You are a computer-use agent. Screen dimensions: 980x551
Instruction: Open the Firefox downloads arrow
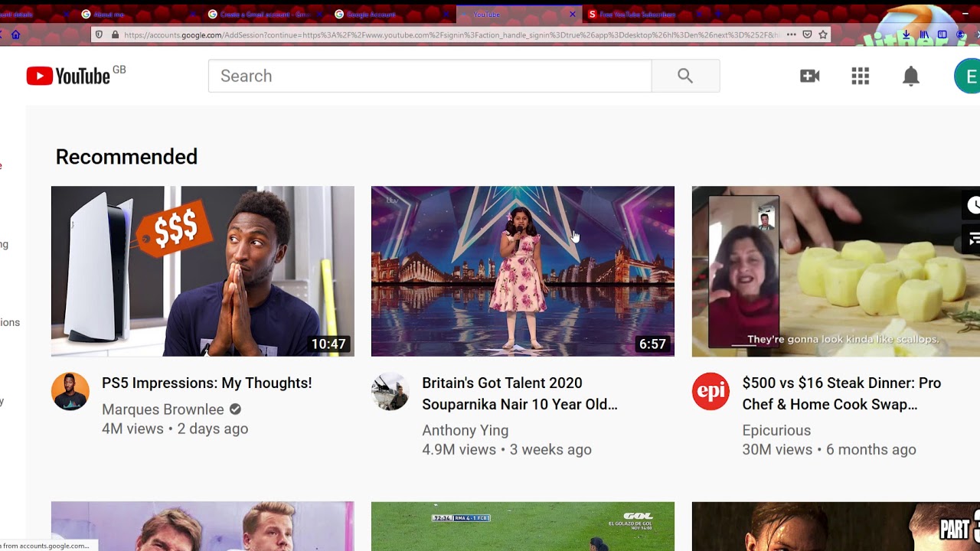[906, 34]
